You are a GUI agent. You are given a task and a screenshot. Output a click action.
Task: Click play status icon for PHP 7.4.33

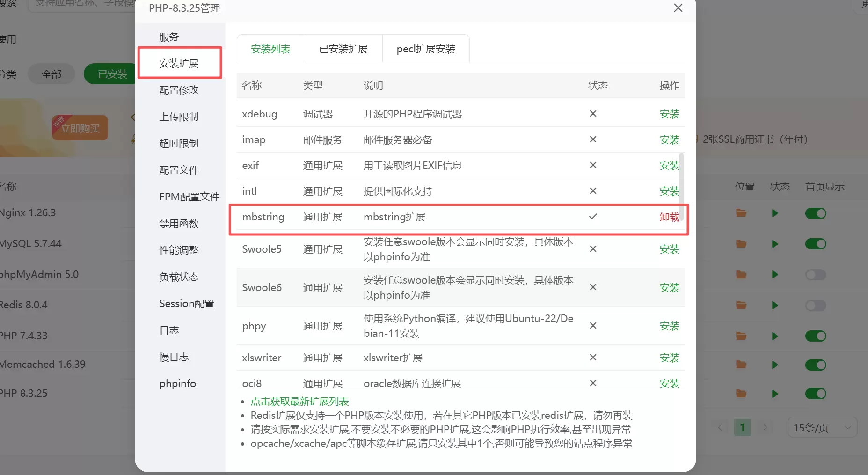[x=775, y=336]
